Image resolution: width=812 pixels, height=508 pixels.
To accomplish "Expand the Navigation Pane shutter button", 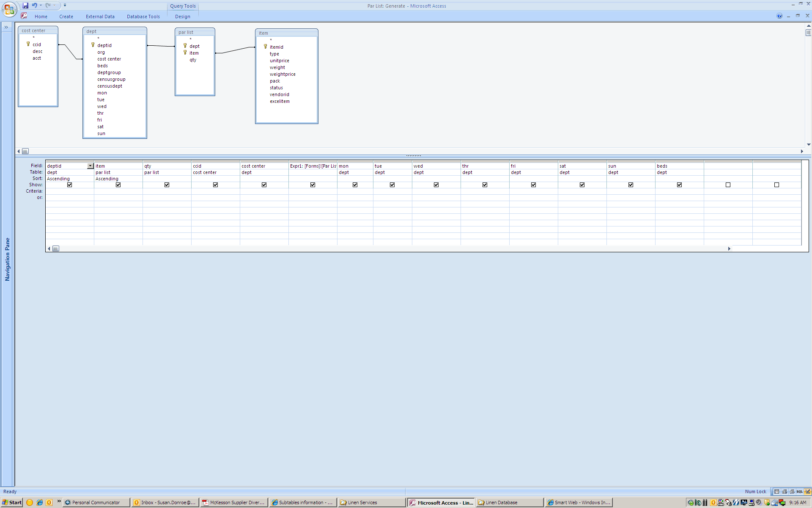I will (x=6, y=27).
